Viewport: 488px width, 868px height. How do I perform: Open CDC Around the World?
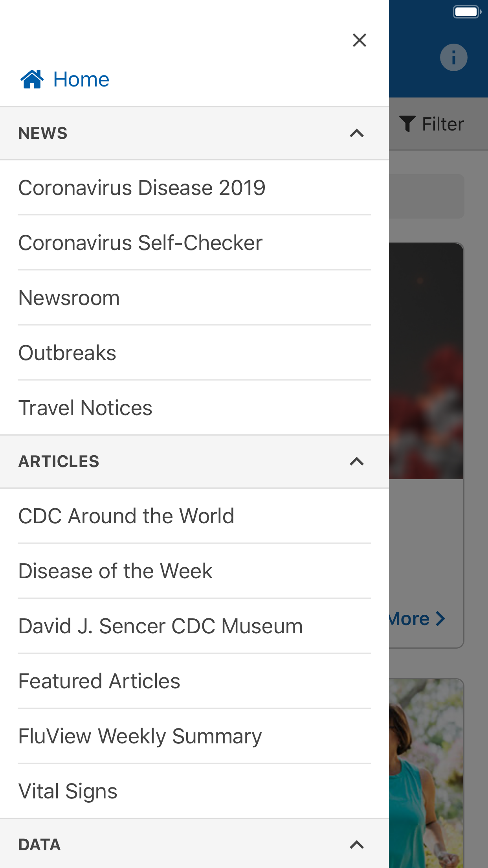126,516
